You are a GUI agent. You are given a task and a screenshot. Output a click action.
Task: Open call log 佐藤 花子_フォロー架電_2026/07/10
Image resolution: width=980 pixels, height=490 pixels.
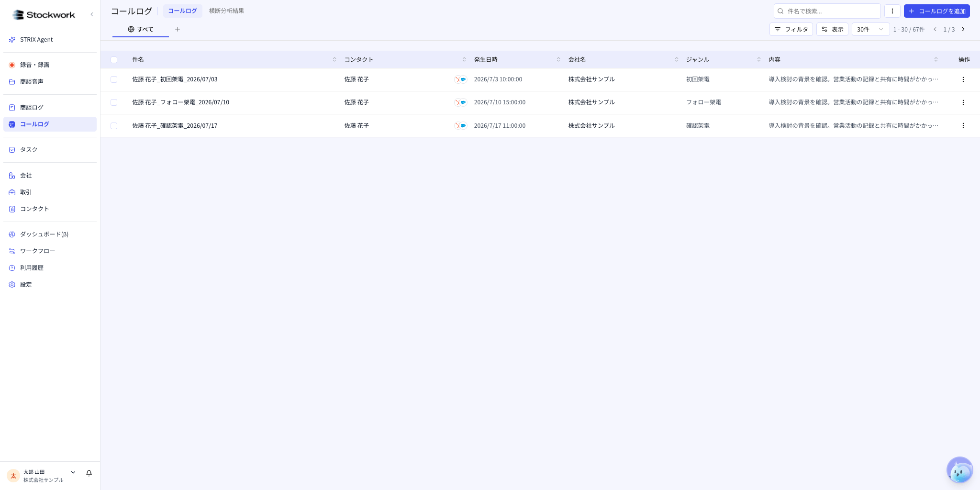click(x=180, y=102)
